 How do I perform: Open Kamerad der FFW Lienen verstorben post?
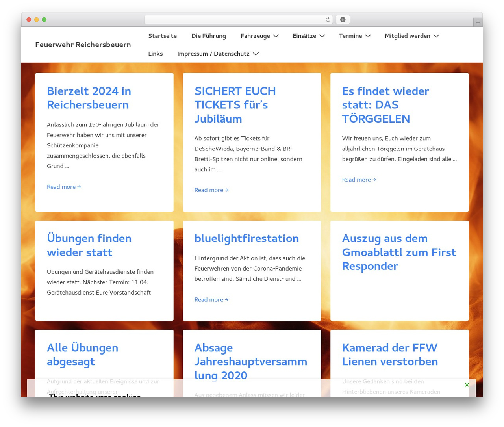[390, 355]
